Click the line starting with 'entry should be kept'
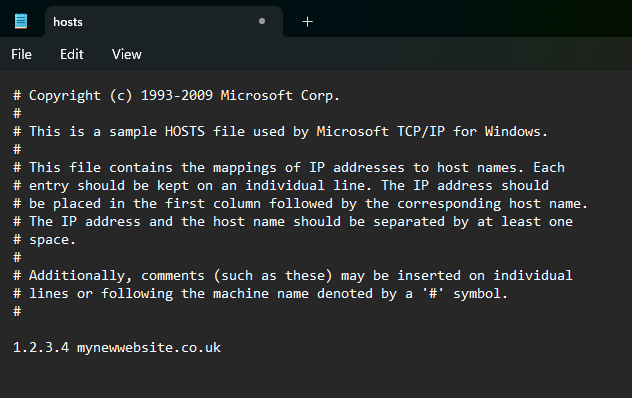Screen dimensions: 632x398 281,186
